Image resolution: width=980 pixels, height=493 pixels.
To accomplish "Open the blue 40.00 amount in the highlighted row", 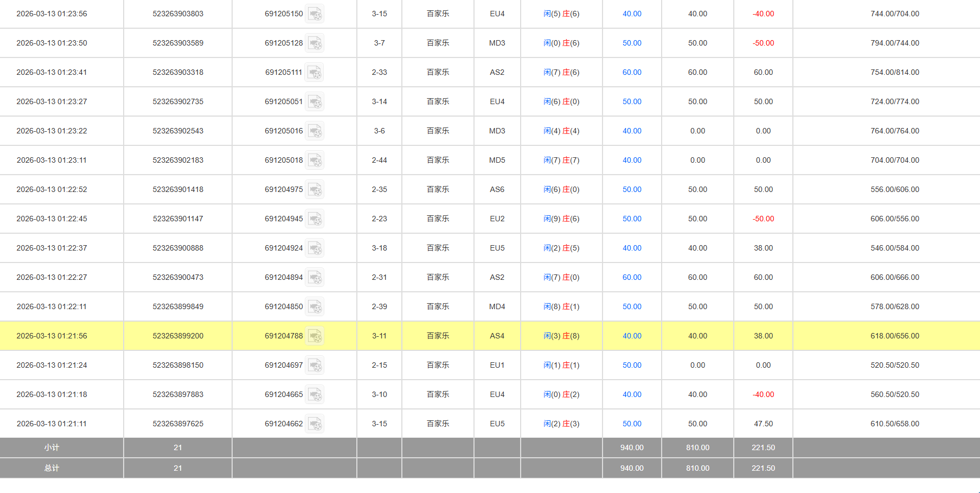I will tap(632, 336).
